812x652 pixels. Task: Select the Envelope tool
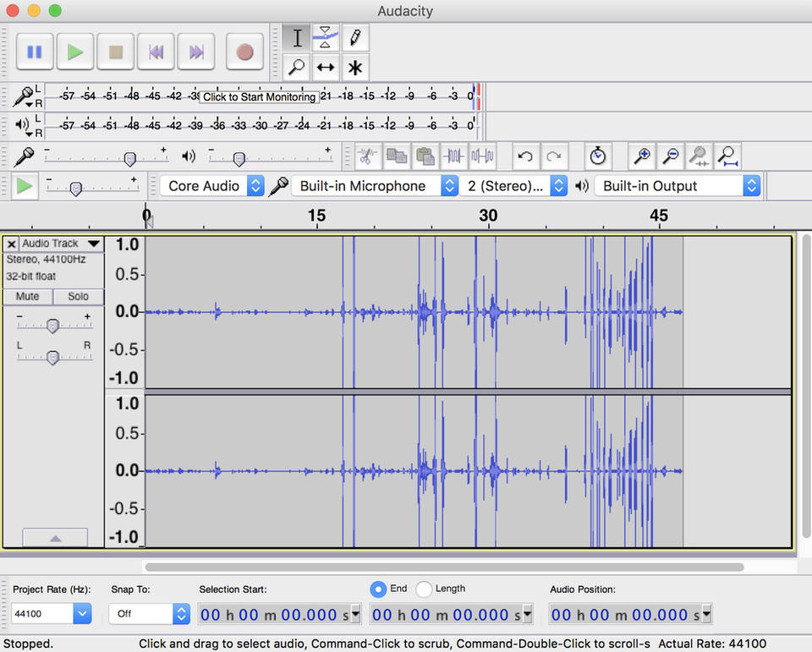[326, 37]
